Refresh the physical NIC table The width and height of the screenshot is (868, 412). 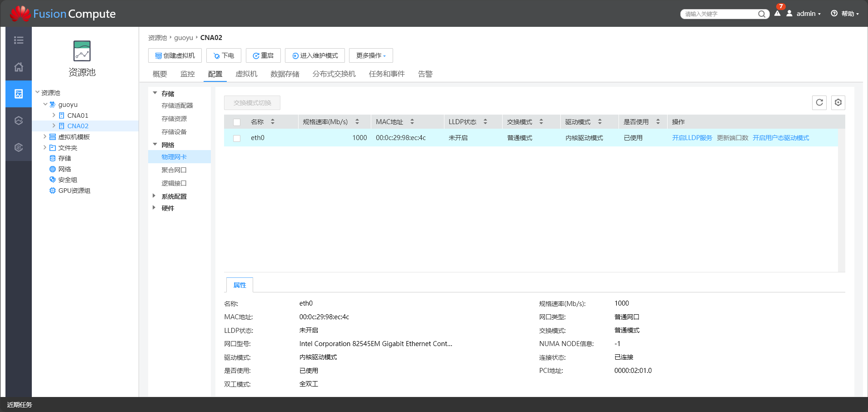click(819, 102)
